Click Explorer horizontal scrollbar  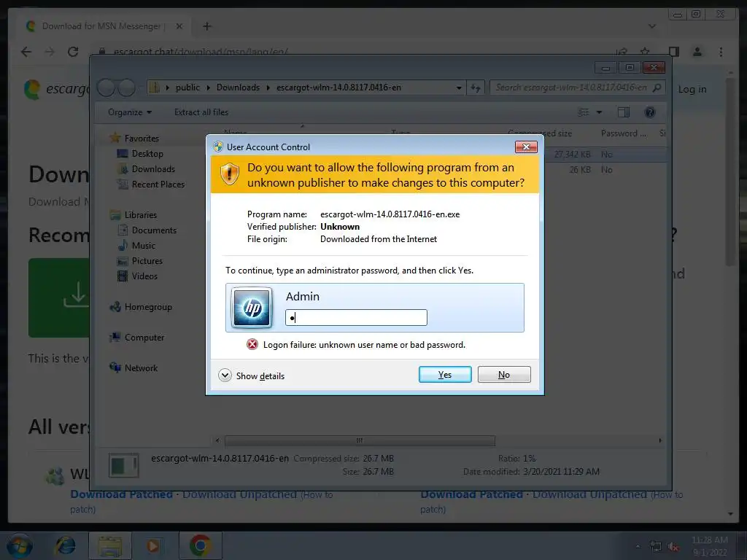(360, 440)
